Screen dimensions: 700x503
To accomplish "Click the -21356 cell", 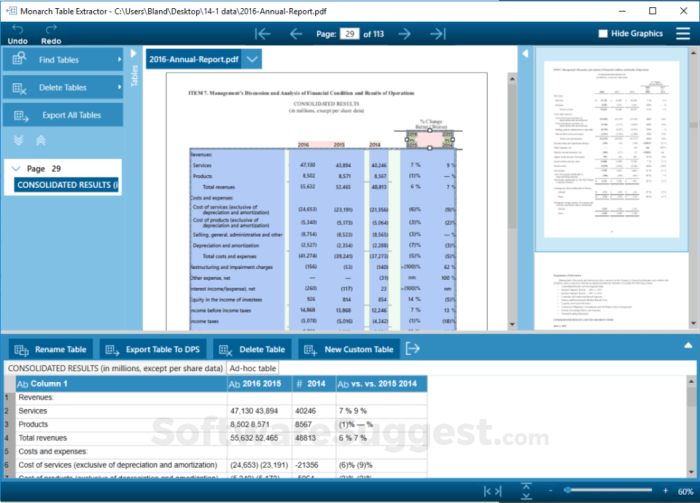I will [314, 465].
